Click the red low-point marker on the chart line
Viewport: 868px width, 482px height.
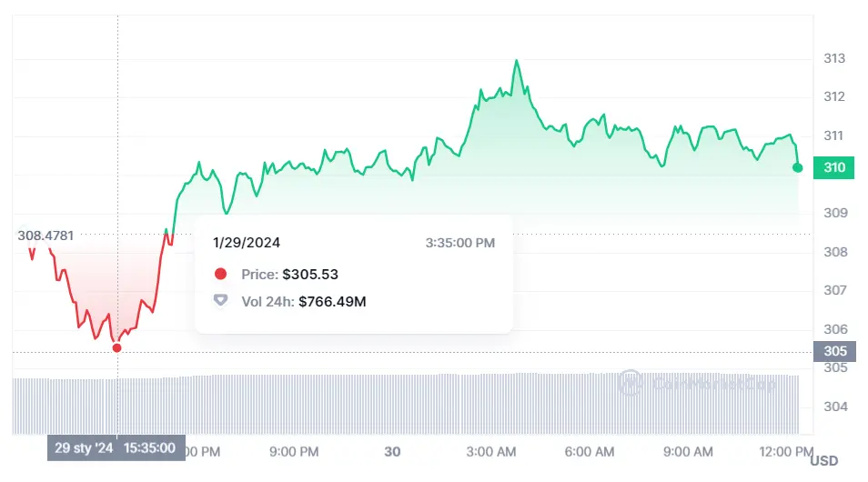point(116,347)
